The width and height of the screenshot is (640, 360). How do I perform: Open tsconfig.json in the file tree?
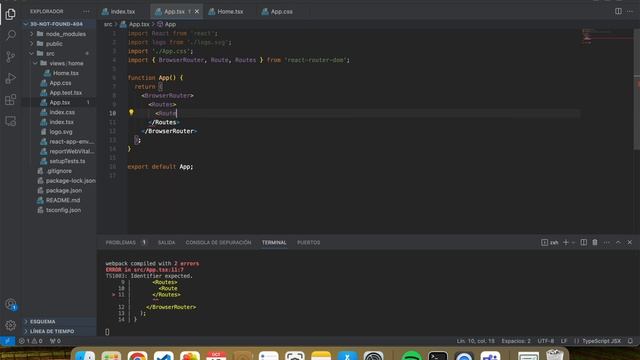coord(63,210)
